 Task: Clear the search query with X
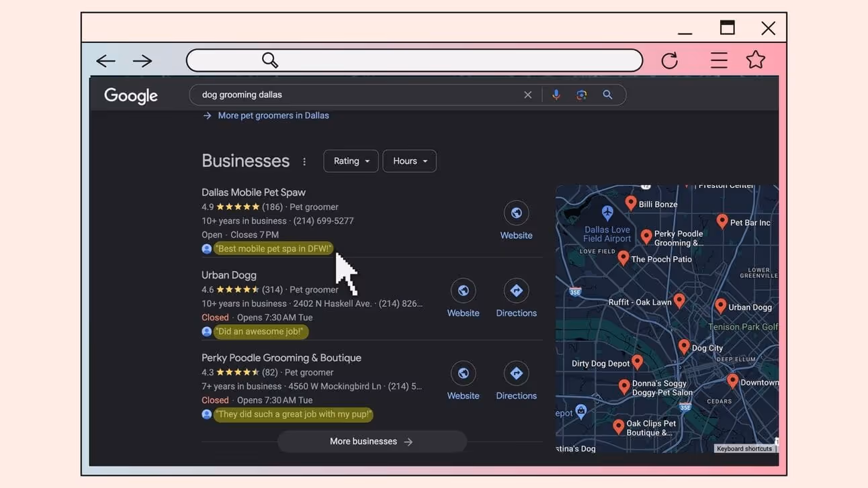(528, 95)
